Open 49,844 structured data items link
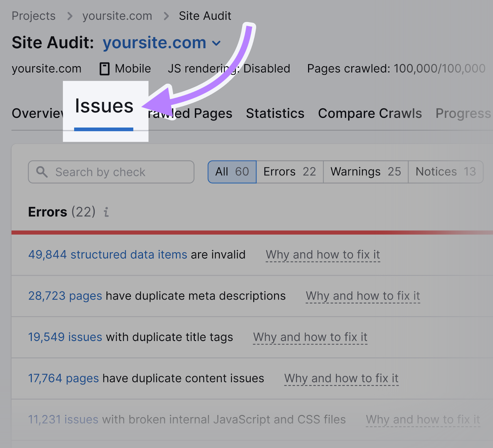This screenshot has height=448, width=493. pos(108,255)
